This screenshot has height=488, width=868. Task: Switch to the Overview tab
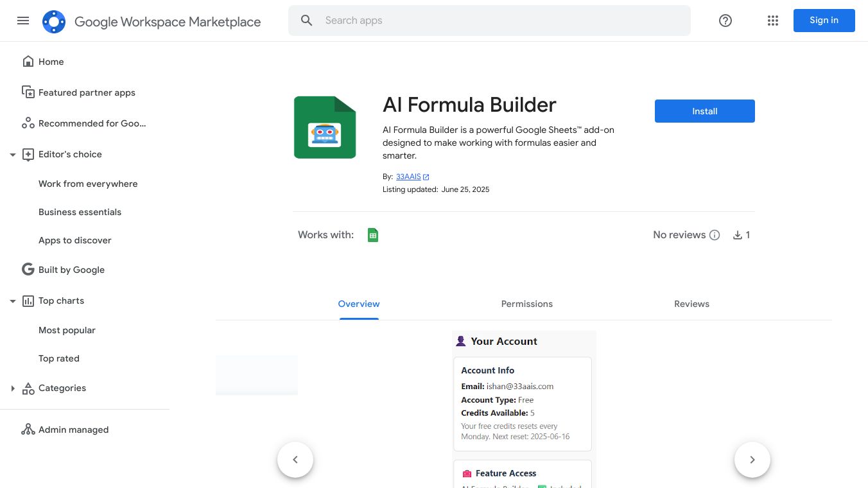pos(359,304)
